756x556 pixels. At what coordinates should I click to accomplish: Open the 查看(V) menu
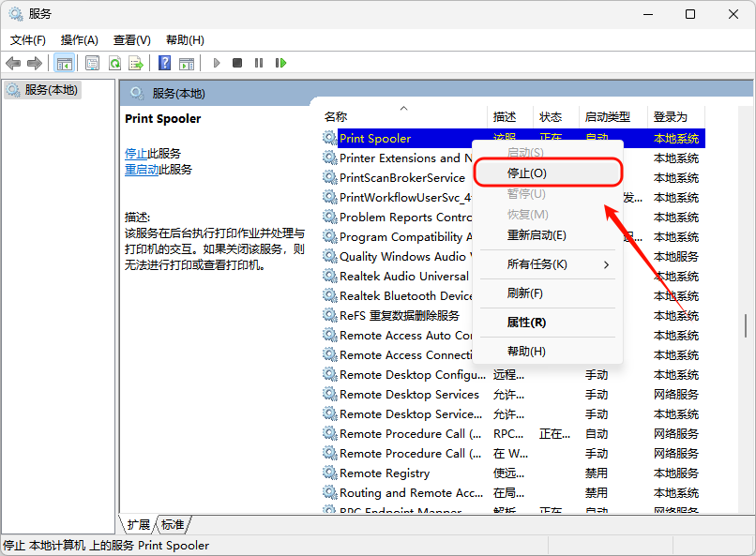(131, 40)
